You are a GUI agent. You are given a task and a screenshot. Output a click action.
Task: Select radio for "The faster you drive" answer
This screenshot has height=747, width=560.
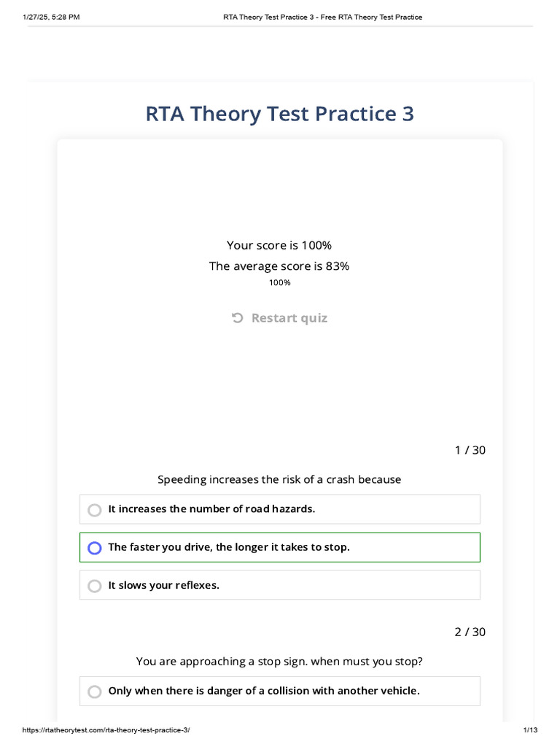[x=94, y=548]
